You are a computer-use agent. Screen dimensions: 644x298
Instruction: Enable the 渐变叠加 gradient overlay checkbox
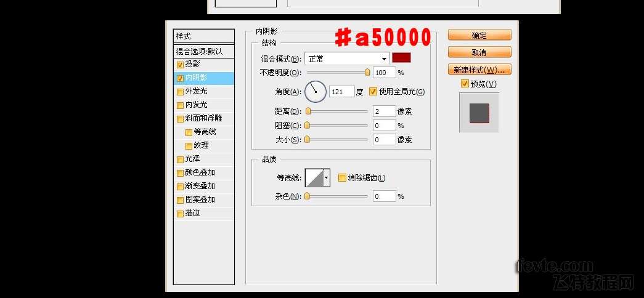click(x=180, y=187)
